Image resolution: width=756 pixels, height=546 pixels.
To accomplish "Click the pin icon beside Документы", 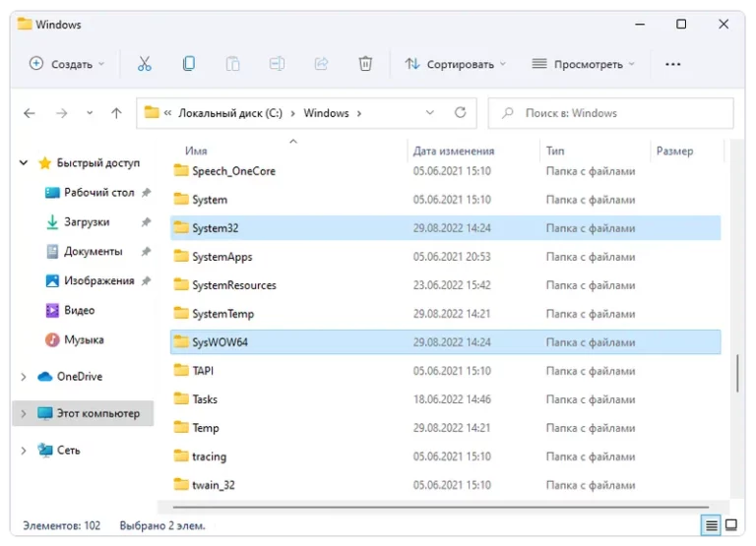I will 146,252.
